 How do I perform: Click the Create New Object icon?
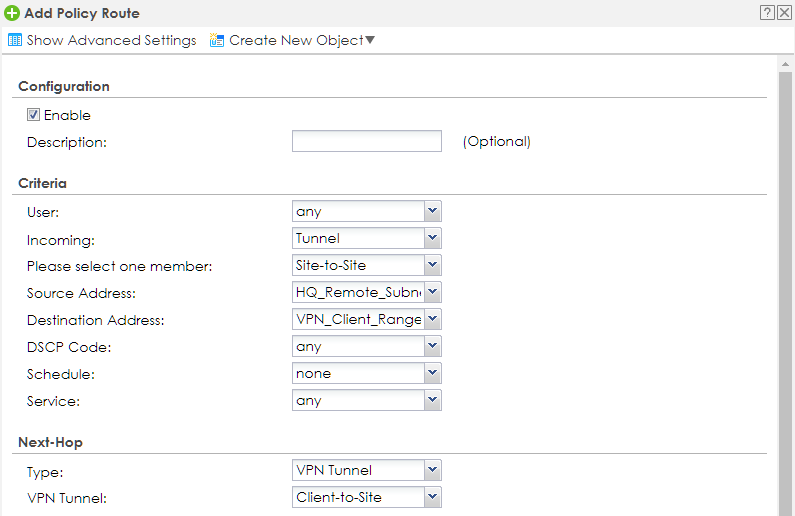click(217, 41)
